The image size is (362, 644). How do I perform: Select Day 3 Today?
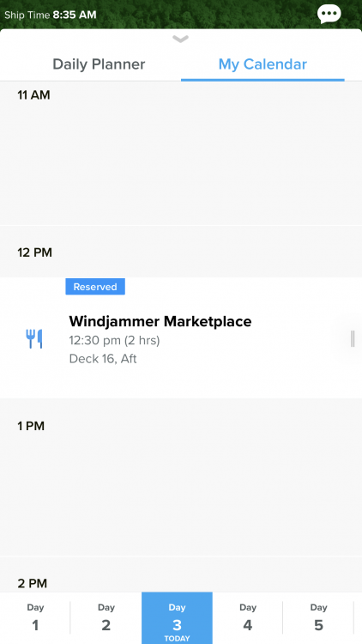click(177, 618)
